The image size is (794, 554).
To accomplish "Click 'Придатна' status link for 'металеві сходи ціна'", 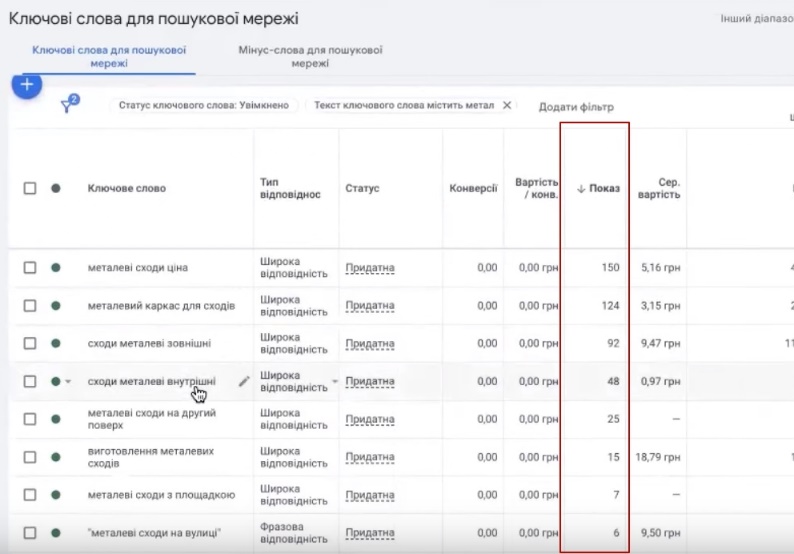I will click(x=370, y=268).
